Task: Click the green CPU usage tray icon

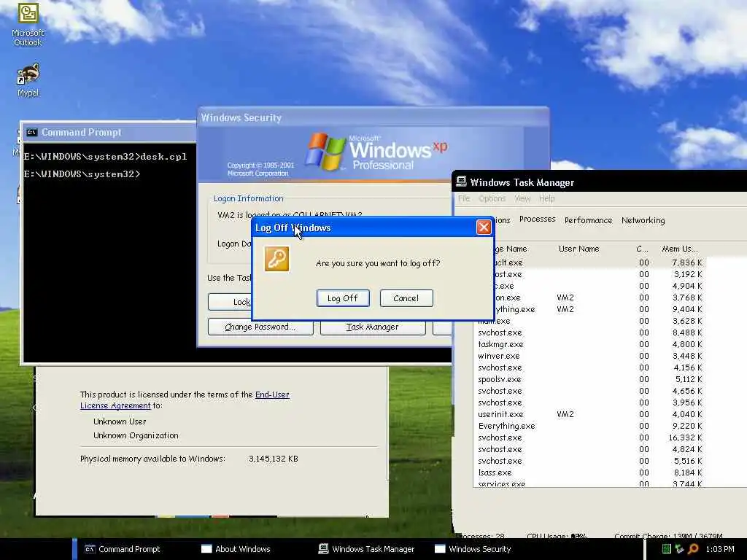Action: click(667, 549)
